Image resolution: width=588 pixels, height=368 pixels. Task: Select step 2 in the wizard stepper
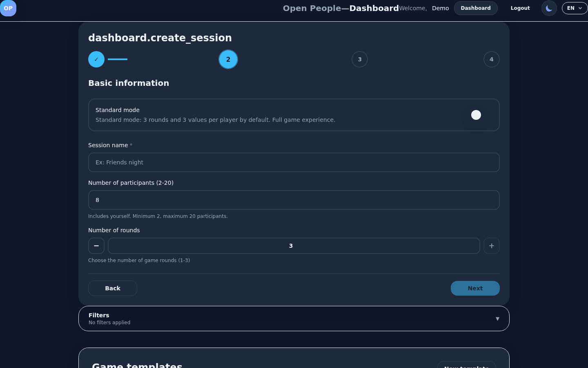(x=228, y=59)
